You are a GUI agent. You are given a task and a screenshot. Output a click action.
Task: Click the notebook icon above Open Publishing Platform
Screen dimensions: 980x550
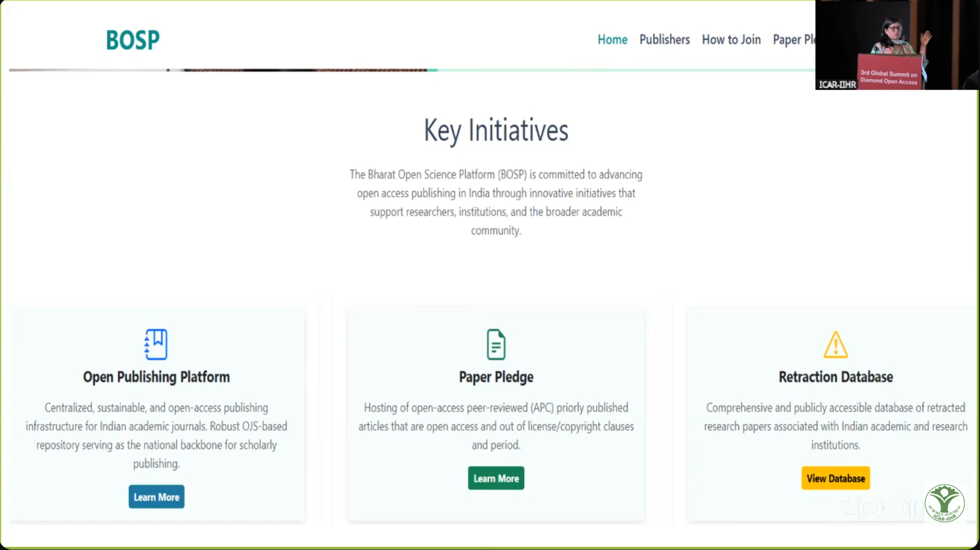pos(156,344)
